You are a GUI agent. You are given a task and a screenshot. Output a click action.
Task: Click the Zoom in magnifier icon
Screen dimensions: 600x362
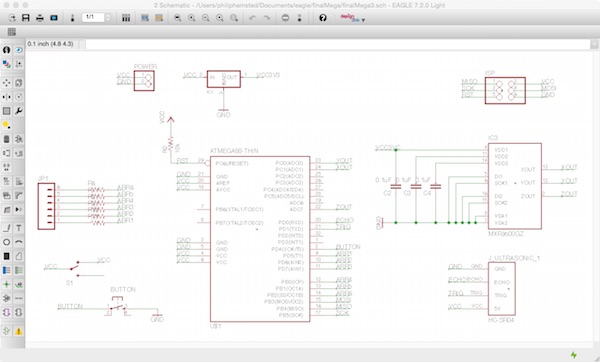click(191, 18)
